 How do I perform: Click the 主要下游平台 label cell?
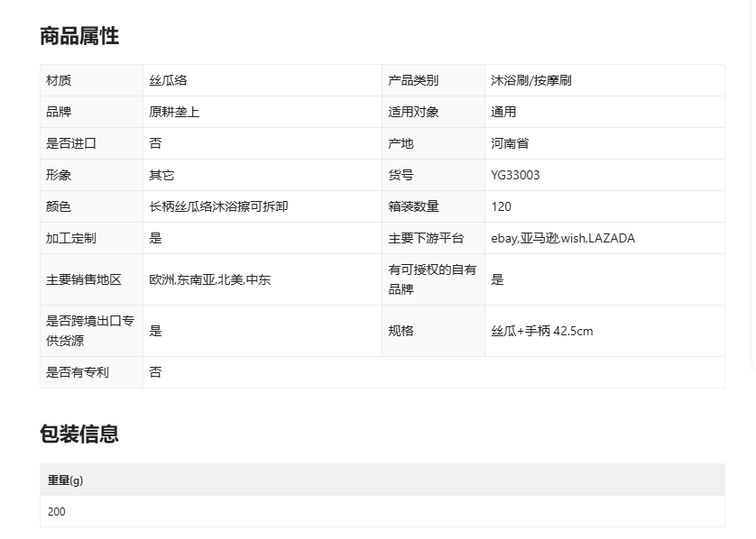[x=426, y=238]
